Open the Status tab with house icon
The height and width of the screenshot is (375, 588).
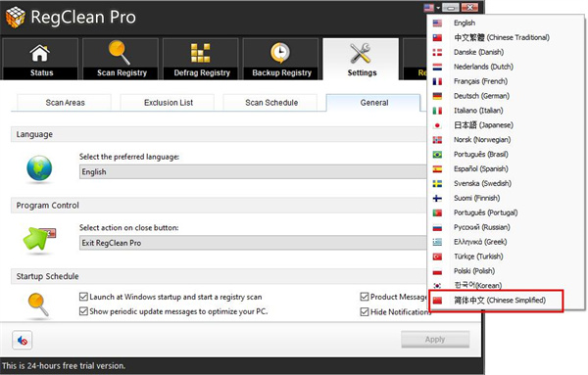pyautogui.click(x=40, y=59)
